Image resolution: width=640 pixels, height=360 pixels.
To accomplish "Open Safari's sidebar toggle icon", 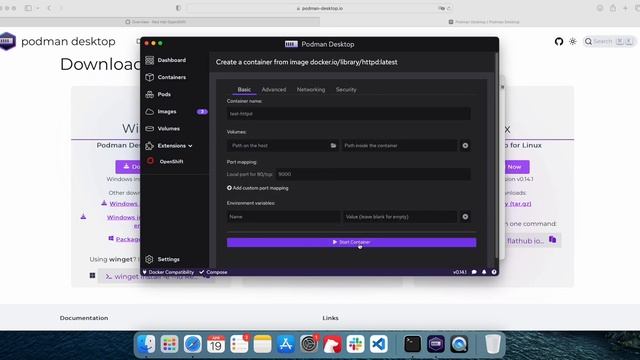I will coord(28,8).
